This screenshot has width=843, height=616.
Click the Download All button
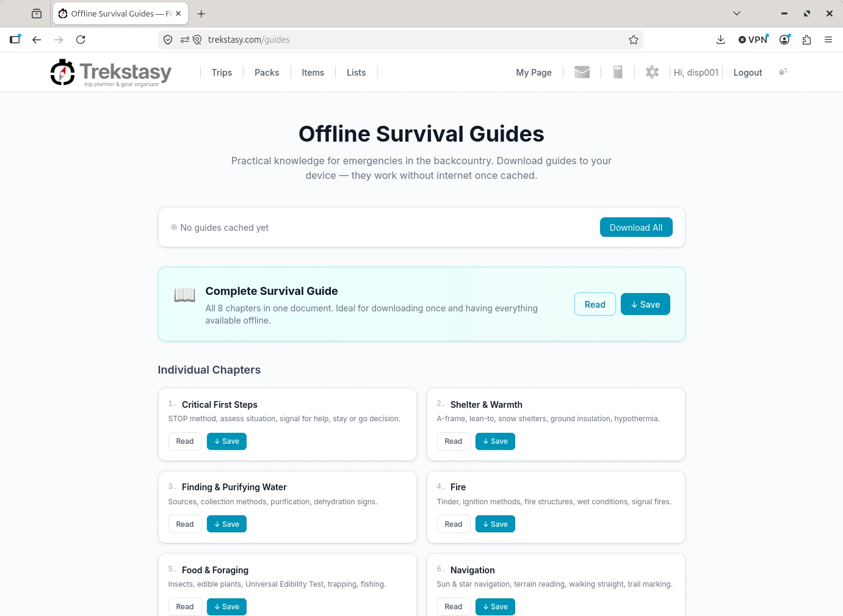(x=636, y=227)
